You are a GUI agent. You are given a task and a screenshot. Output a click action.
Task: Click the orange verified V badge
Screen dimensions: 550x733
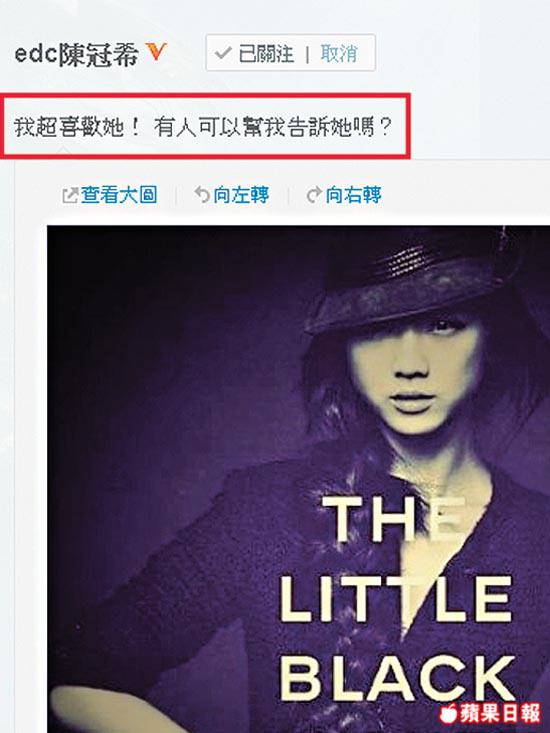[156, 51]
